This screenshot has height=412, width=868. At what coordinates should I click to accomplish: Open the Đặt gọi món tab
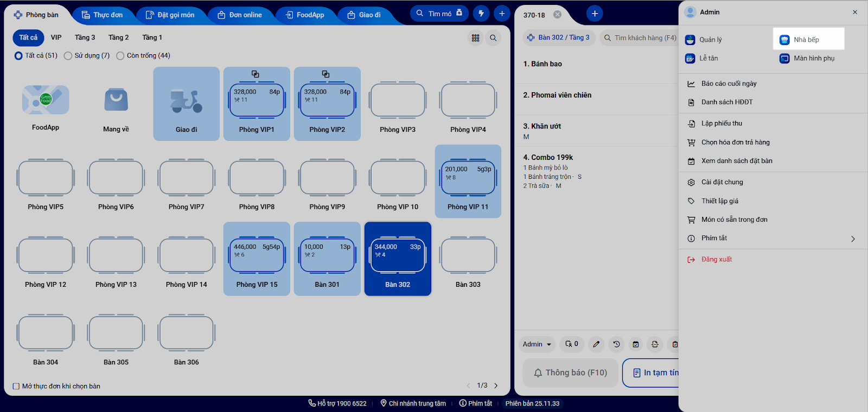point(170,15)
